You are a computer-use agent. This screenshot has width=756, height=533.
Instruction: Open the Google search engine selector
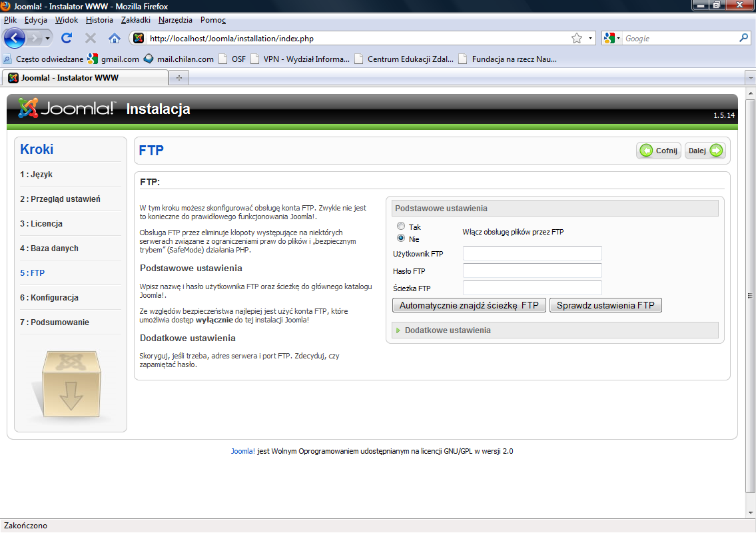click(x=612, y=38)
